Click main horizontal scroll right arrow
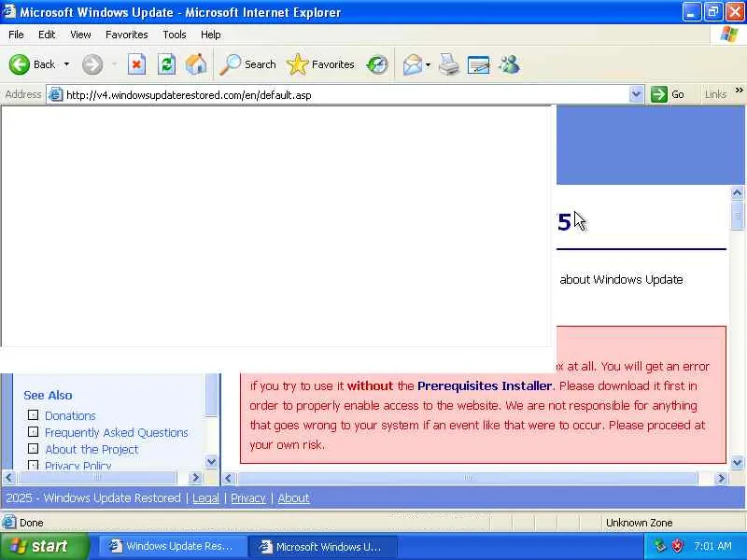The height and width of the screenshot is (560, 747). 721,478
